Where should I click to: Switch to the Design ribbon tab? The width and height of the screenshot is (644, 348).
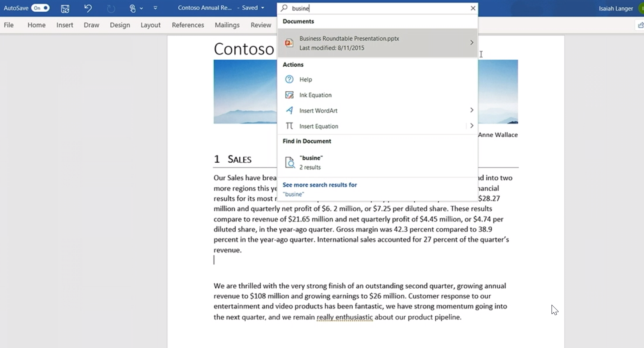coord(120,25)
